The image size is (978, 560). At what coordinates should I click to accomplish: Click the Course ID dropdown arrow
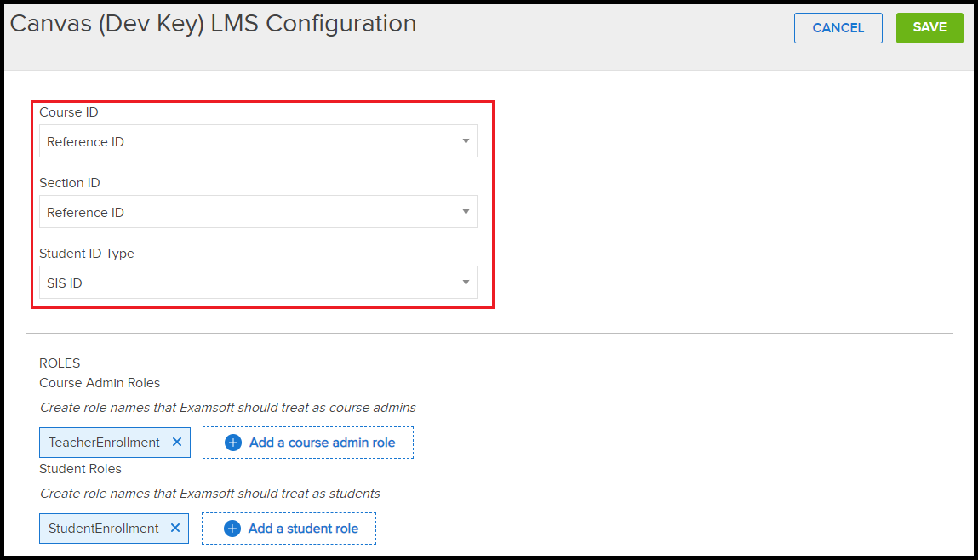466,140
